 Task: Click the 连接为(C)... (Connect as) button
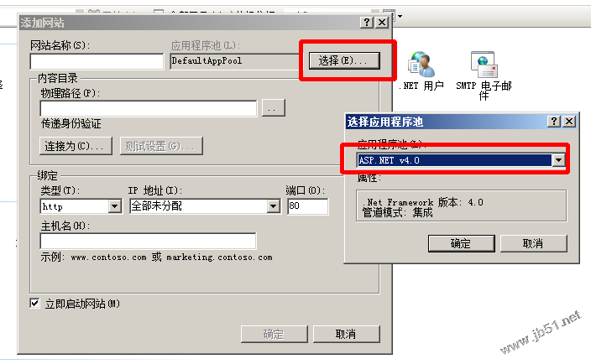pos(76,146)
